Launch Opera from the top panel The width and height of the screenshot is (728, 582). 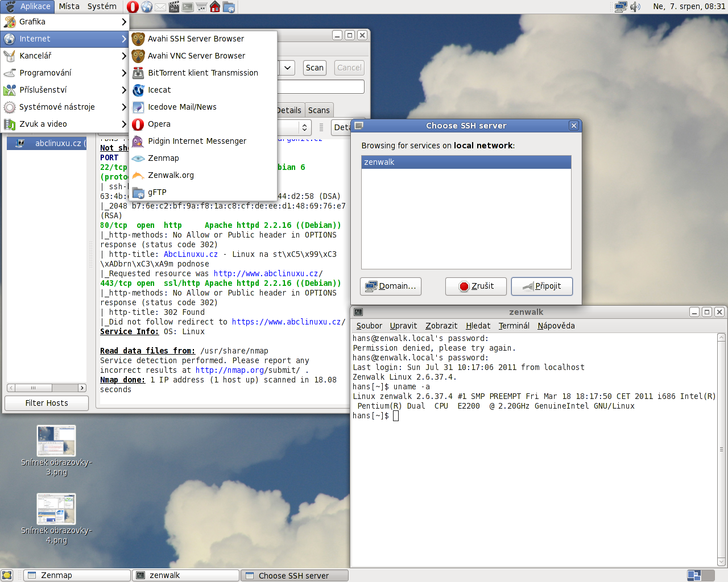tap(133, 7)
